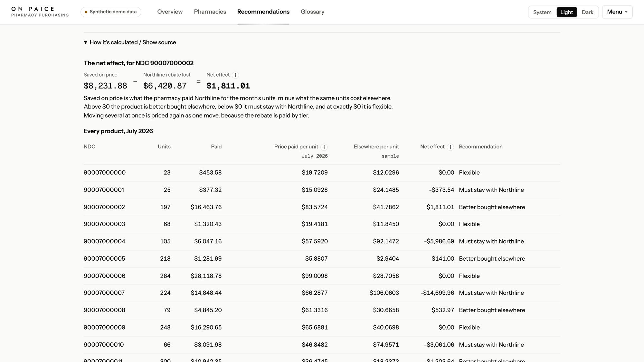This screenshot has height=362, width=644.
Task: Click NDC 90007000000 in the table
Action: coord(105,172)
